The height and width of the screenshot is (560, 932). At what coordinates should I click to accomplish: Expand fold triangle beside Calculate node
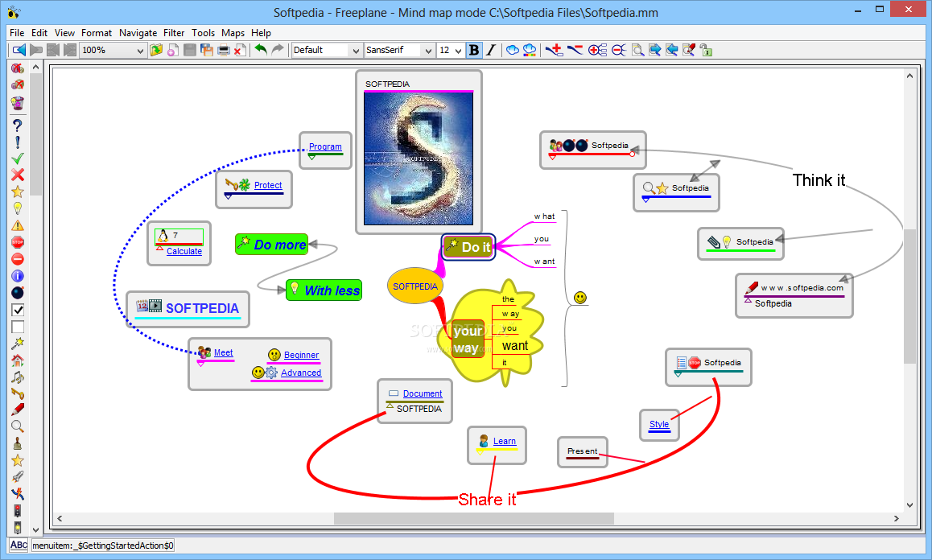click(160, 248)
